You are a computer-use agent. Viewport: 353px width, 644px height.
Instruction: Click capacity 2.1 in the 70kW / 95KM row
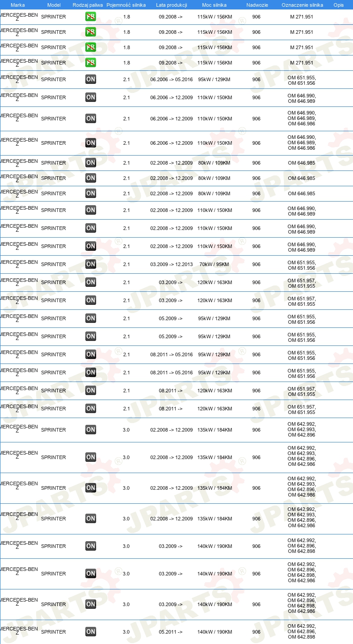[x=126, y=264]
